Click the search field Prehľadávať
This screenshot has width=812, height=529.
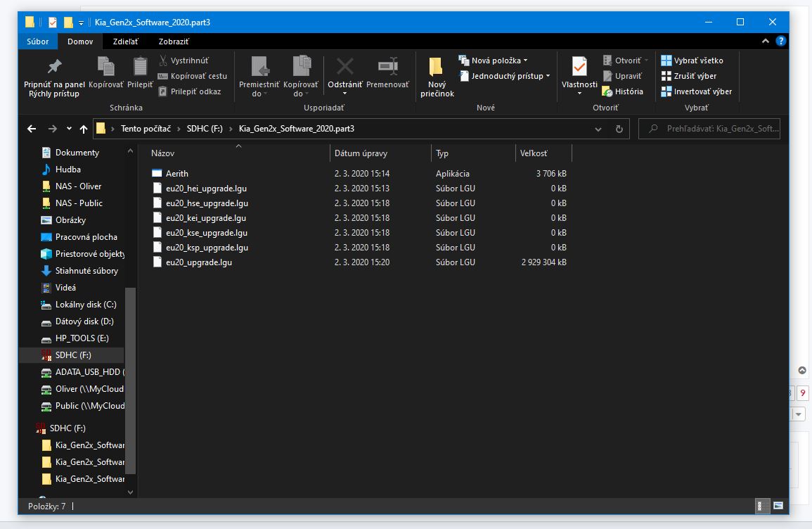[x=709, y=129]
